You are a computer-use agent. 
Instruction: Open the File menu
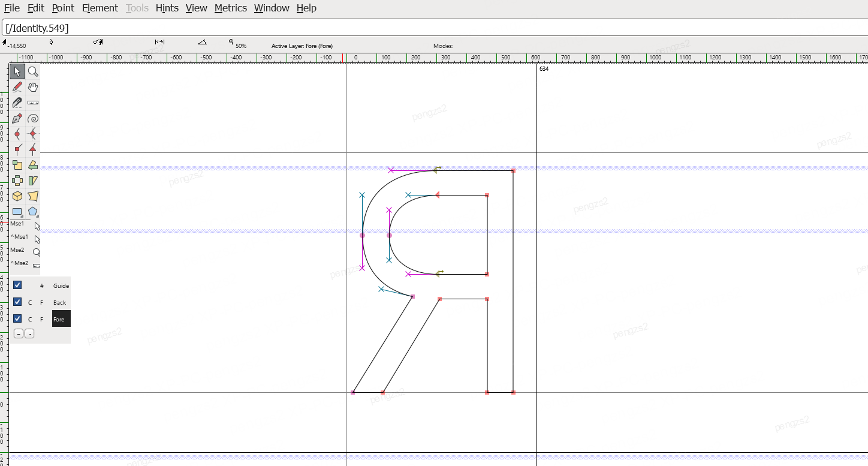point(12,8)
